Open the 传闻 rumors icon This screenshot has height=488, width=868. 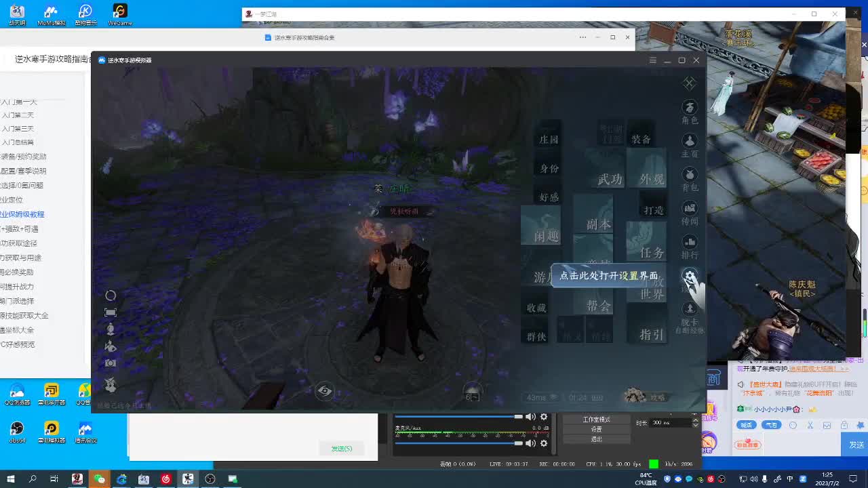click(x=690, y=213)
